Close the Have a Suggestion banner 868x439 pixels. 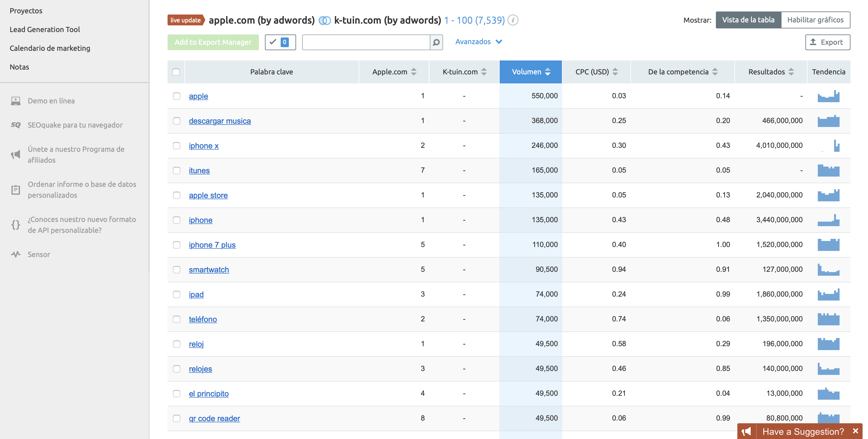click(x=855, y=431)
